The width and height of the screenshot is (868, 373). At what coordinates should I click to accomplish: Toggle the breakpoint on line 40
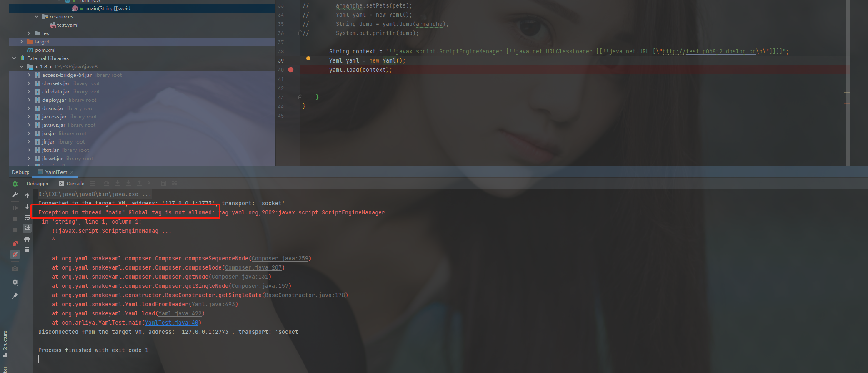point(291,70)
